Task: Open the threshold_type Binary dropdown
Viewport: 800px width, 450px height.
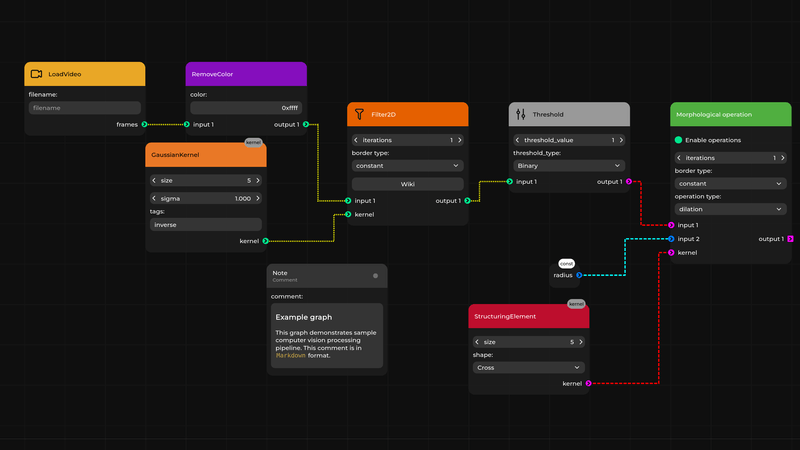Action: pos(568,166)
